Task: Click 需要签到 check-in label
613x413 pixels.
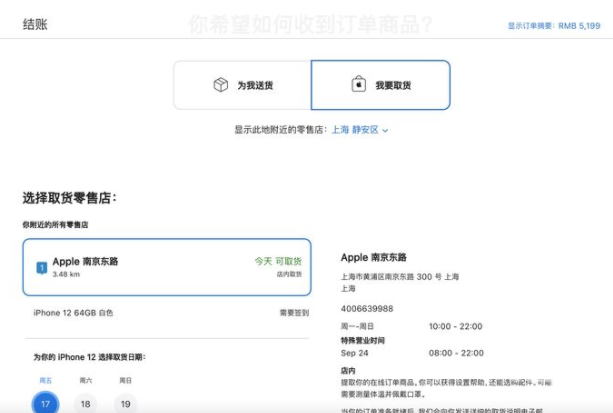Action: point(294,313)
